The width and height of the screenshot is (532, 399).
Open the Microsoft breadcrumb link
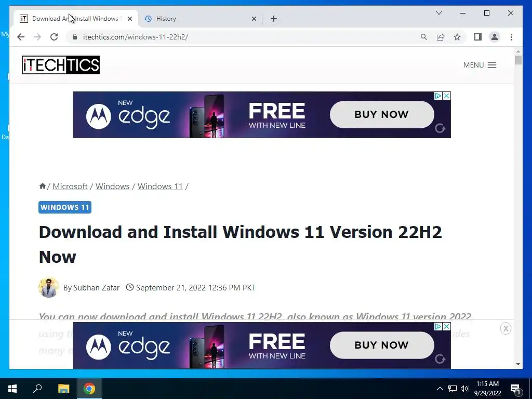(x=70, y=187)
